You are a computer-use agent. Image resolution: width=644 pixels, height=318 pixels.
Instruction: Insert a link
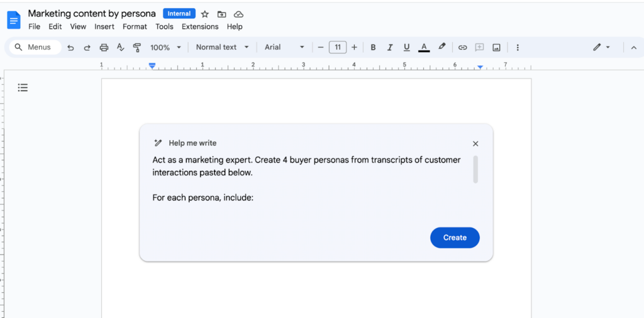click(462, 48)
